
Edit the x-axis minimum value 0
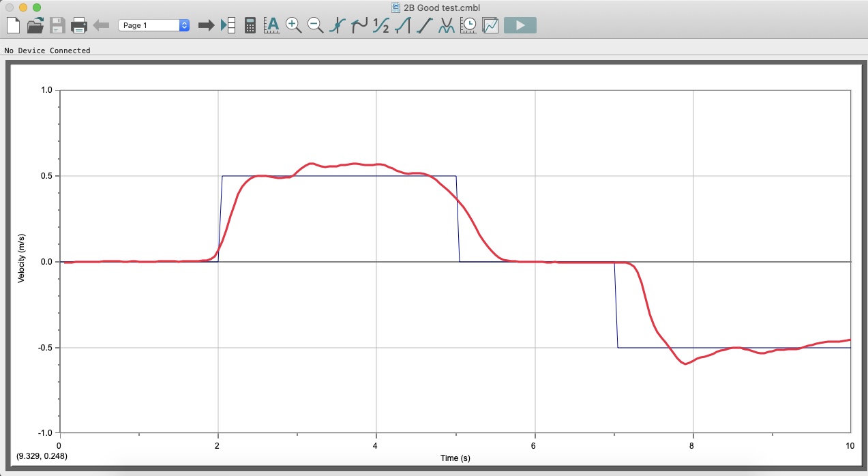coord(59,446)
